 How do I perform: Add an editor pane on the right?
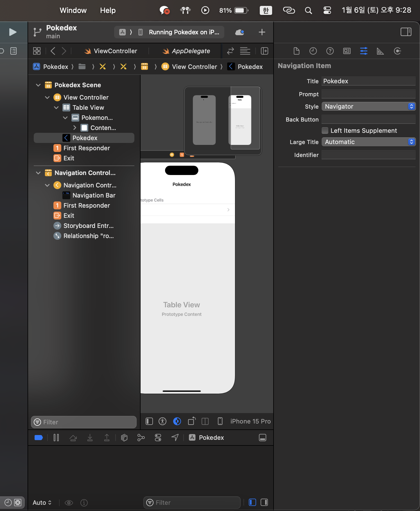(265, 51)
